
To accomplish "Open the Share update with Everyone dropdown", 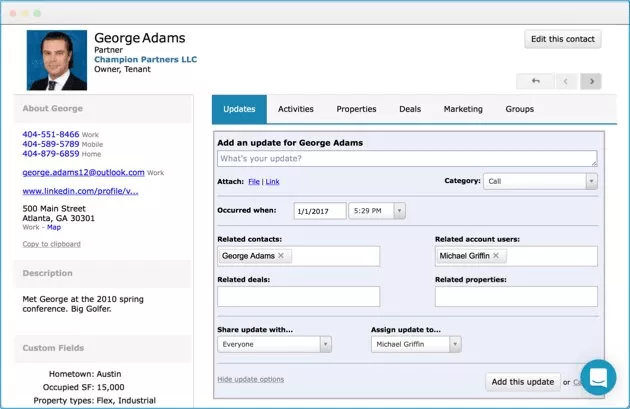I will tap(274, 344).
